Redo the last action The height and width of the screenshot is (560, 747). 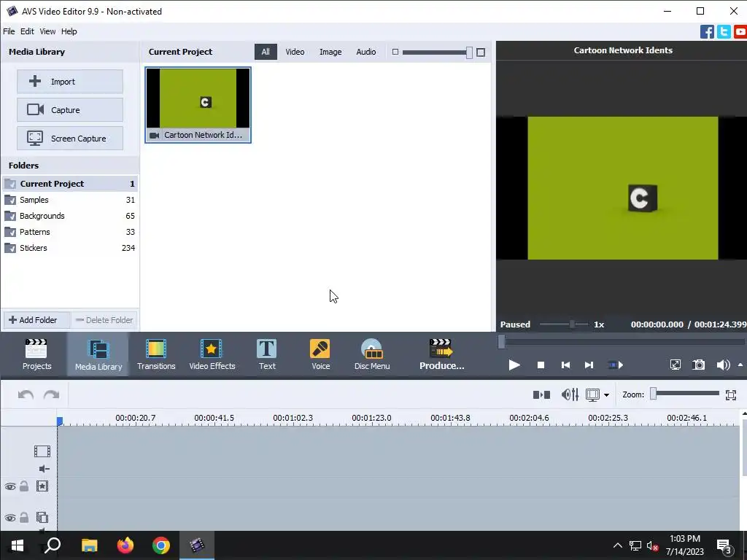pyautogui.click(x=52, y=394)
